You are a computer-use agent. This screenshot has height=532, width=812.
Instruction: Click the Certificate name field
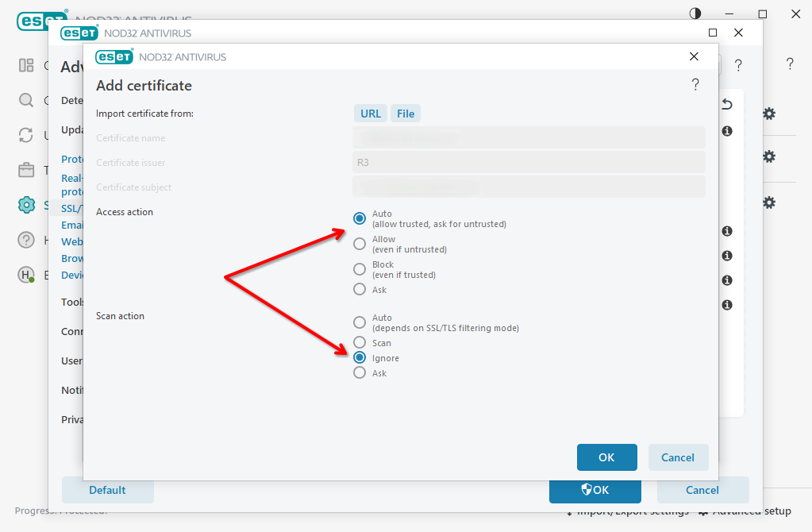click(529, 138)
